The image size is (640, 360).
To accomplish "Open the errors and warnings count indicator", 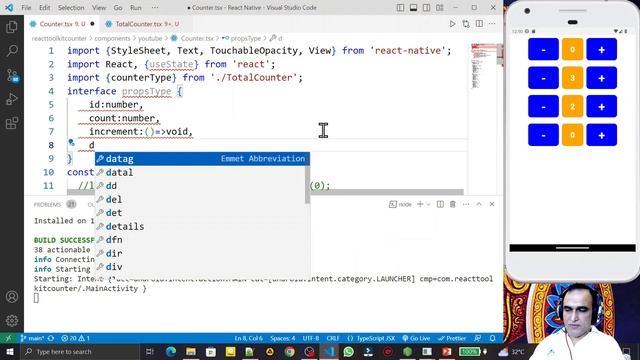I will (x=75, y=338).
